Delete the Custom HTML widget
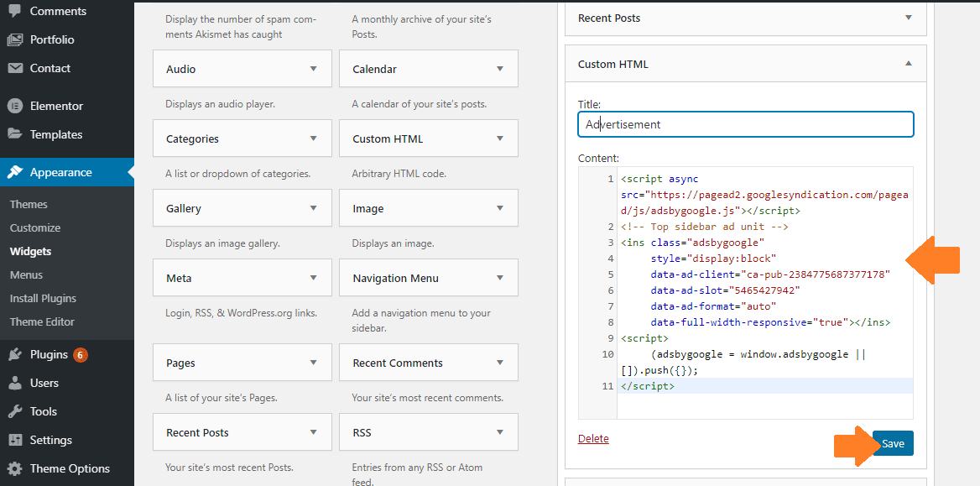Viewport: 980px width, 486px height. (x=593, y=438)
